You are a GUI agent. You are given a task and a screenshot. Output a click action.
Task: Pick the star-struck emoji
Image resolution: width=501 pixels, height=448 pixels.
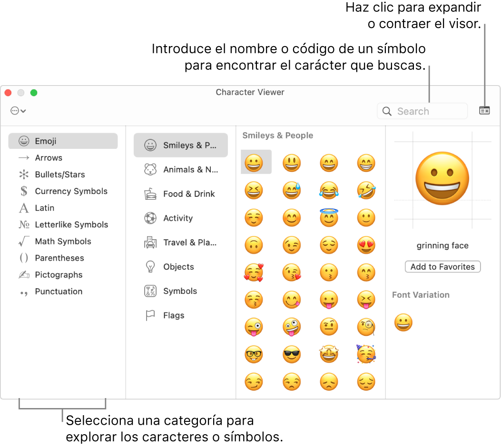329,354
